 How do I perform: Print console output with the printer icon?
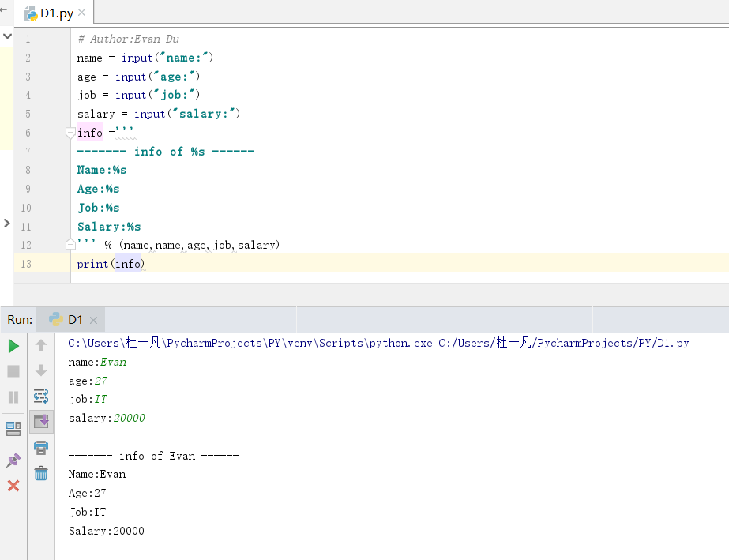tap(41, 448)
